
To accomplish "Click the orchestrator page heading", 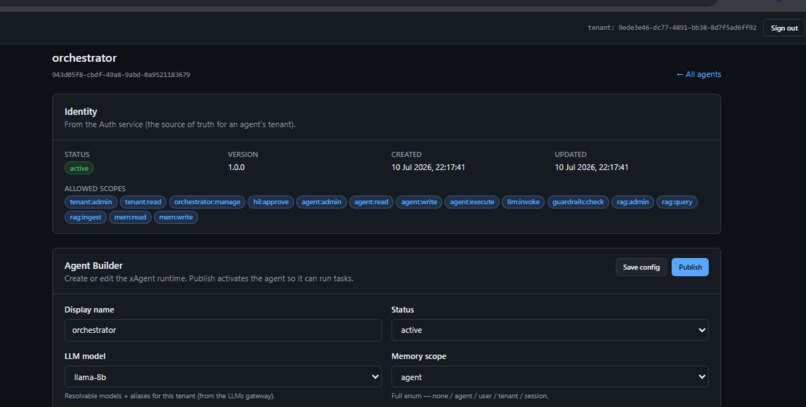I will click(x=84, y=58).
